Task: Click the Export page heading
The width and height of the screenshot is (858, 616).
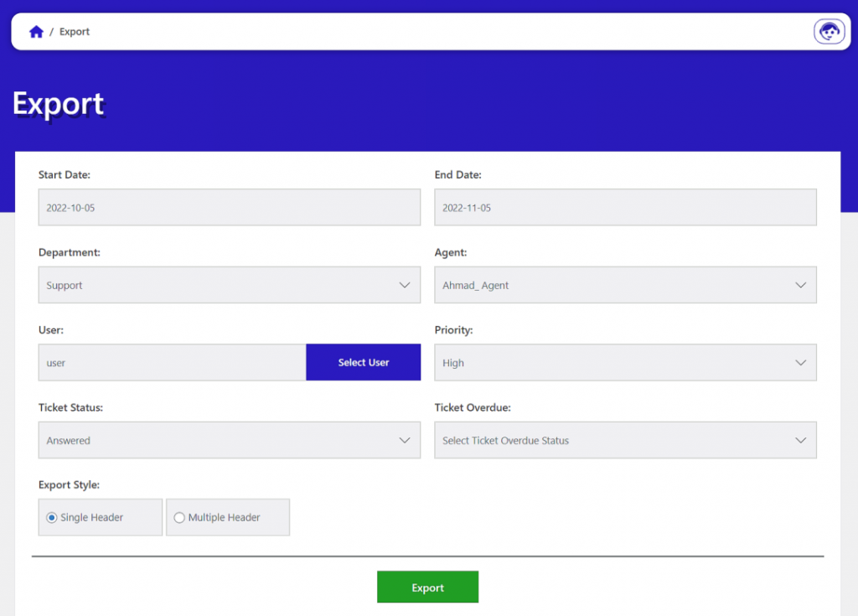Action: click(x=58, y=102)
